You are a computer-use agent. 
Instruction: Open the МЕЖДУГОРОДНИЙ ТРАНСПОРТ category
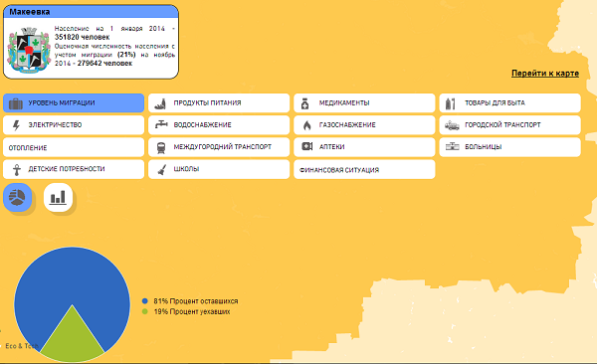[x=219, y=147]
